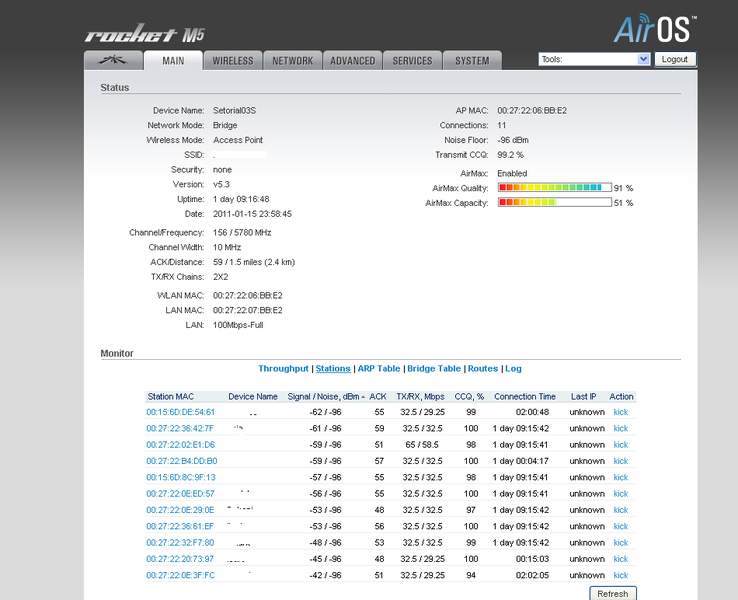The width and height of the screenshot is (738, 600).
Task: Kick station 00:27:22:36:61:EF
Action: click(620, 526)
